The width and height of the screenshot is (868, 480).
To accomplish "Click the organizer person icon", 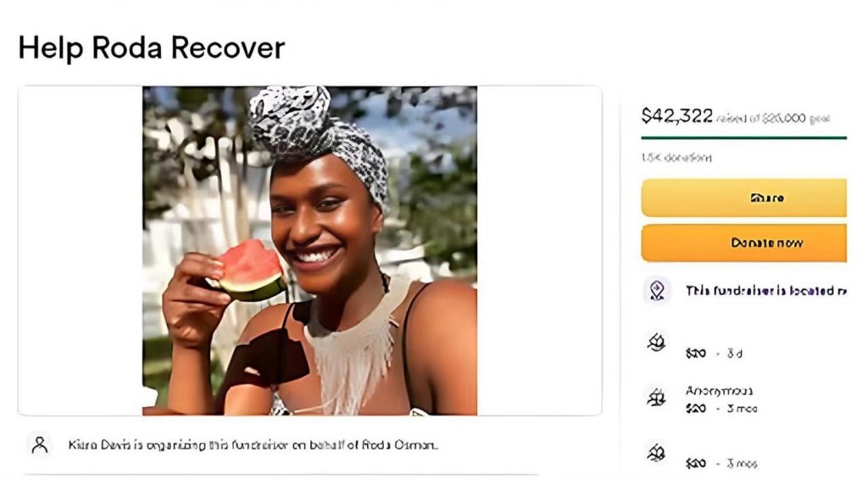I will coord(39,444).
